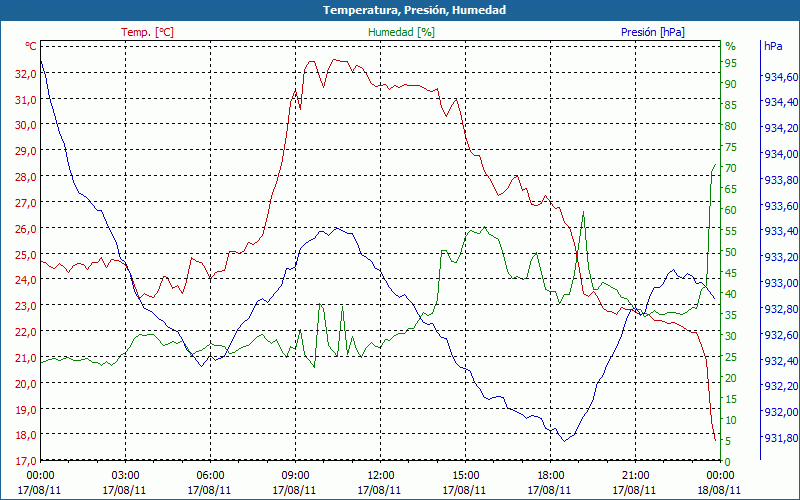This screenshot has height=500, width=800.
Task: Click humidity axis value "35"
Action: (731, 315)
